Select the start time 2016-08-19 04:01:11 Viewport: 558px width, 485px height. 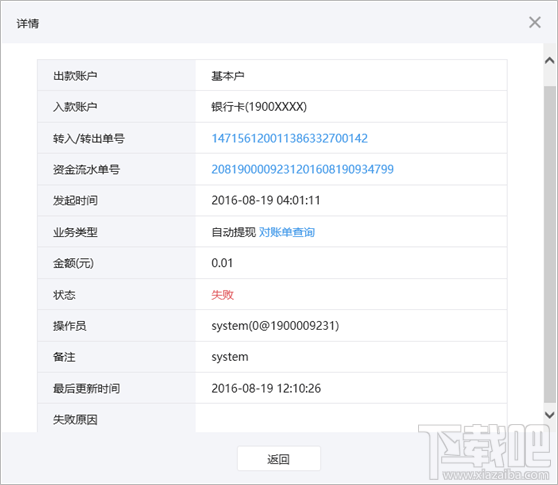[266, 201]
